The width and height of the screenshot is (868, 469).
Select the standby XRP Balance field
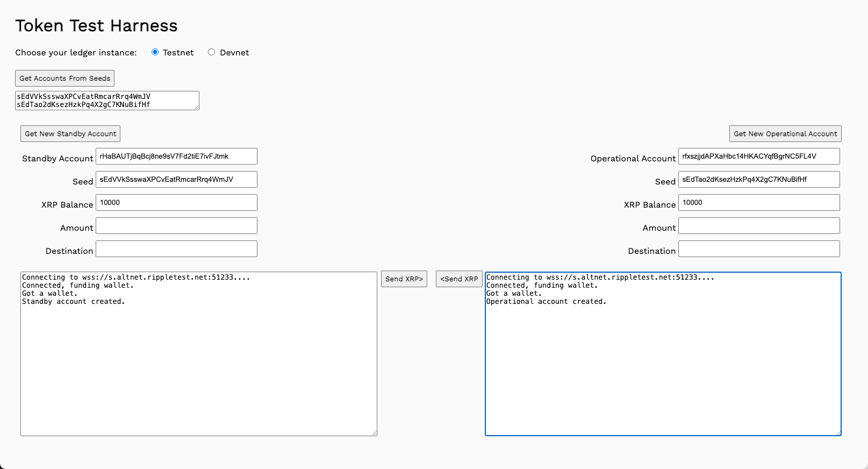[176, 203]
